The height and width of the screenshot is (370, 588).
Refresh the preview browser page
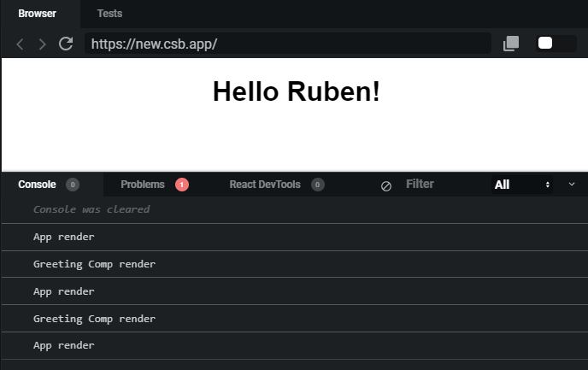click(x=66, y=44)
